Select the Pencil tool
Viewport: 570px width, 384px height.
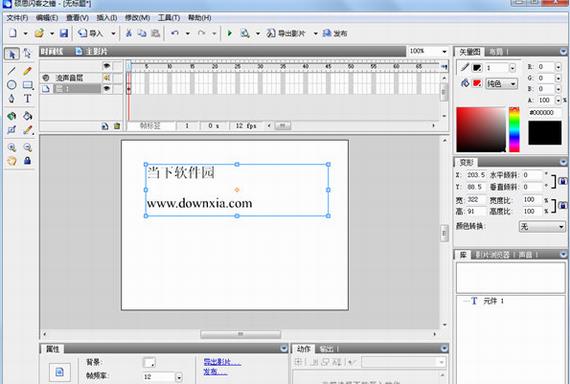pyautogui.click(x=28, y=71)
